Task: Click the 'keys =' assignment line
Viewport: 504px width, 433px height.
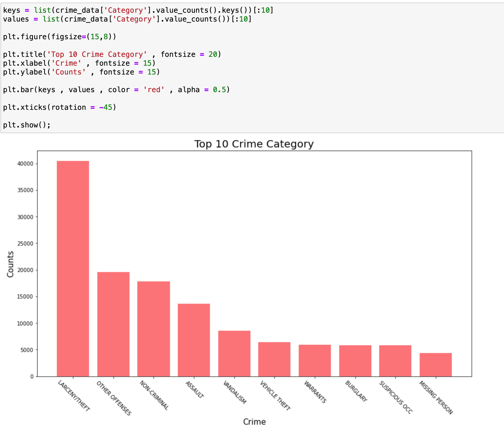Action: coord(138,10)
